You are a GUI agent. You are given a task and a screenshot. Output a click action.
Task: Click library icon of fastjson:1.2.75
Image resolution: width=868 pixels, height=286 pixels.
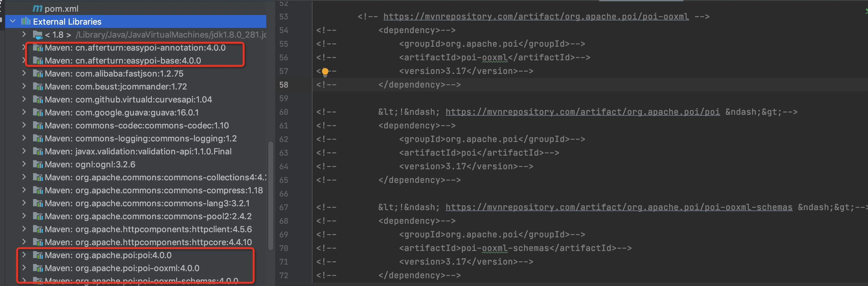38,74
